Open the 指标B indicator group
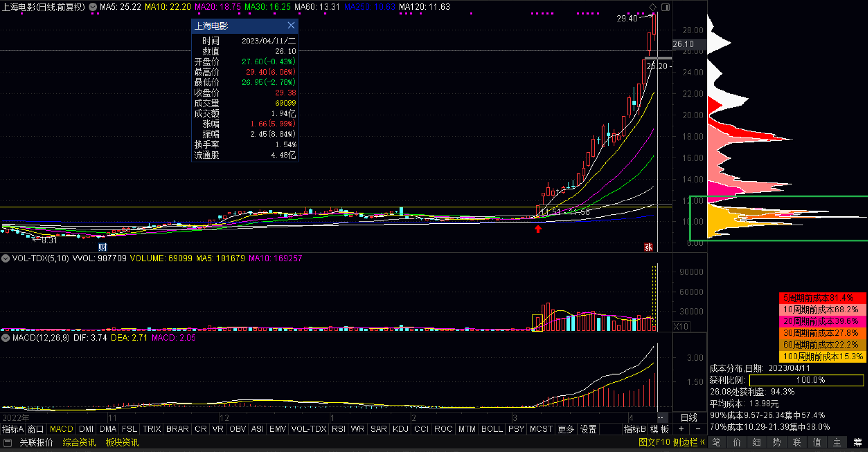The image size is (868, 452). (635, 429)
